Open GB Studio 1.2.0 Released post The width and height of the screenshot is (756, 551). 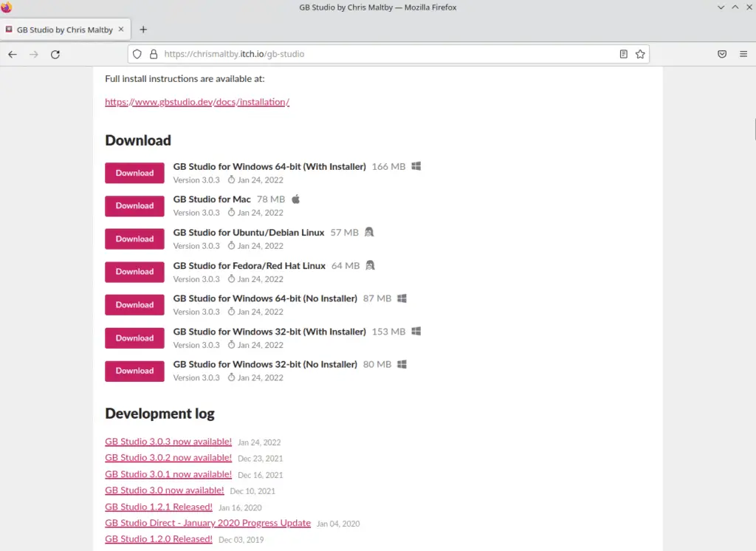click(159, 539)
